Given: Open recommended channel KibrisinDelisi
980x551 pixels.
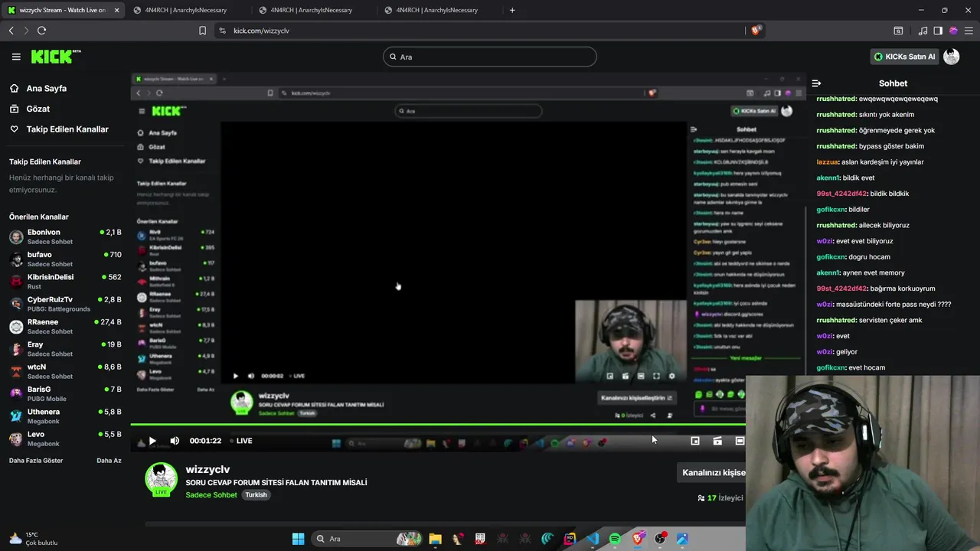Looking at the screenshot, I should [x=65, y=281].
